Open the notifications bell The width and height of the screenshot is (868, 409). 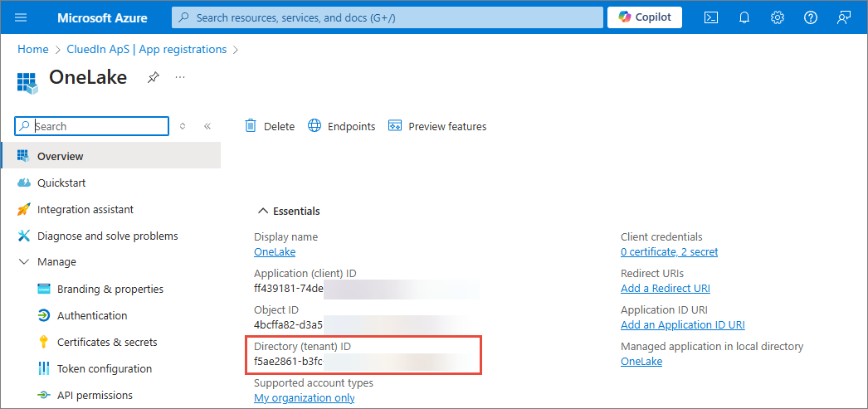744,17
